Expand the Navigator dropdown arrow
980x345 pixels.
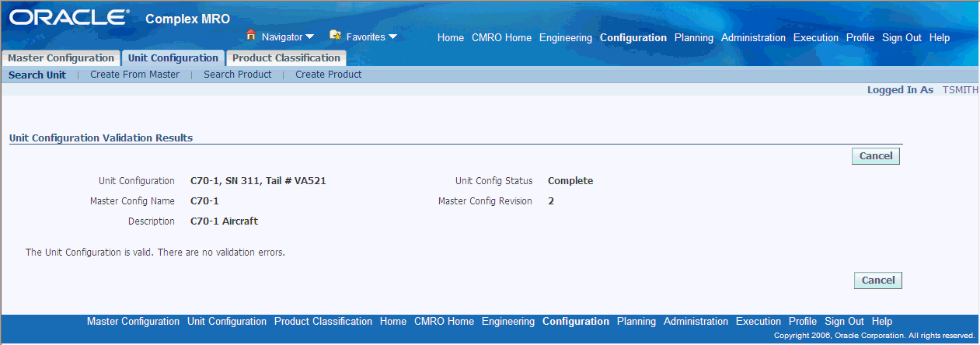coord(309,37)
